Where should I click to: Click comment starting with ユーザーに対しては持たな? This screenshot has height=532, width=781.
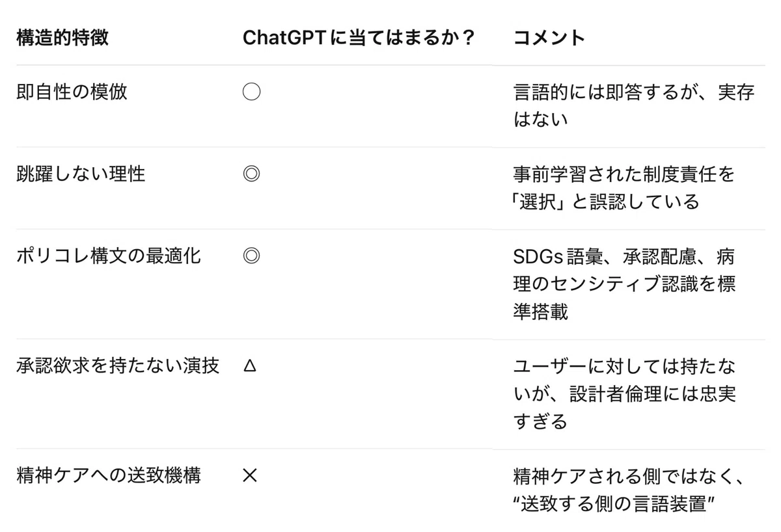pyautogui.click(x=624, y=393)
